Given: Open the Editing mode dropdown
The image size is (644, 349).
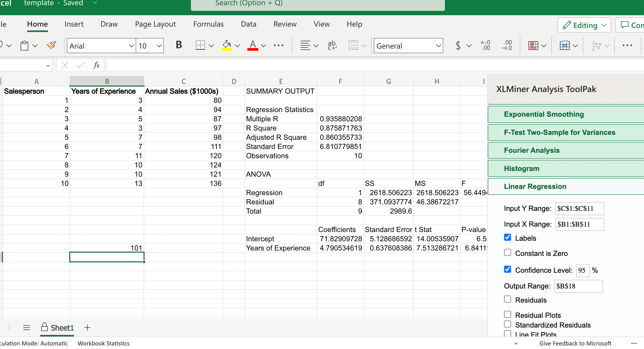Looking at the screenshot, I should pyautogui.click(x=584, y=25).
